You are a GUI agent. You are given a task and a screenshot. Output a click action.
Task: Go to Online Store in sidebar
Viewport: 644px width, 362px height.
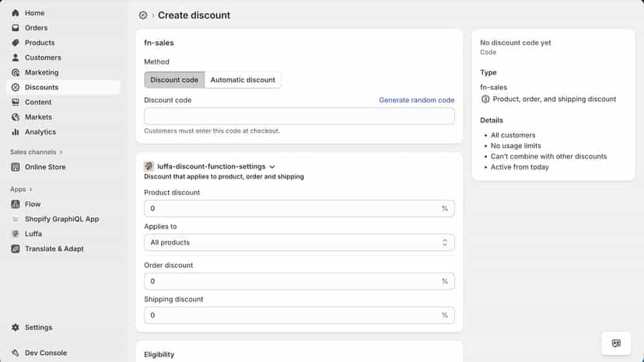pos(45,167)
